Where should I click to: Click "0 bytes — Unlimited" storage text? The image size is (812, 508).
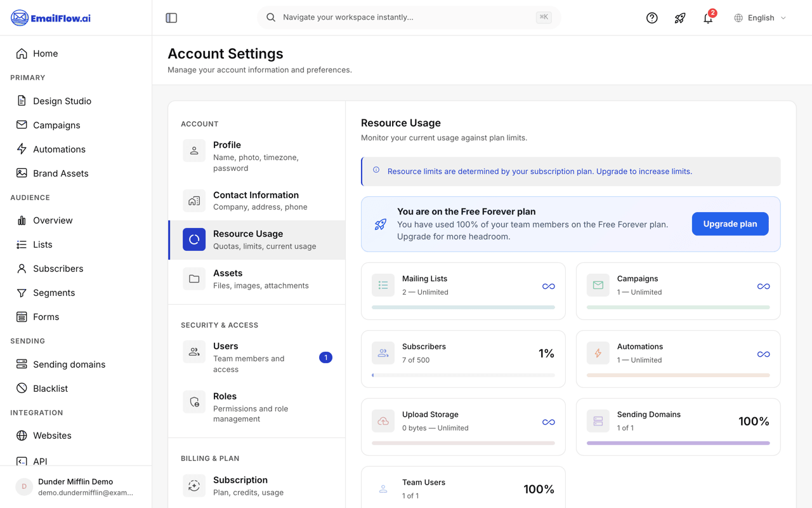coord(435,428)
